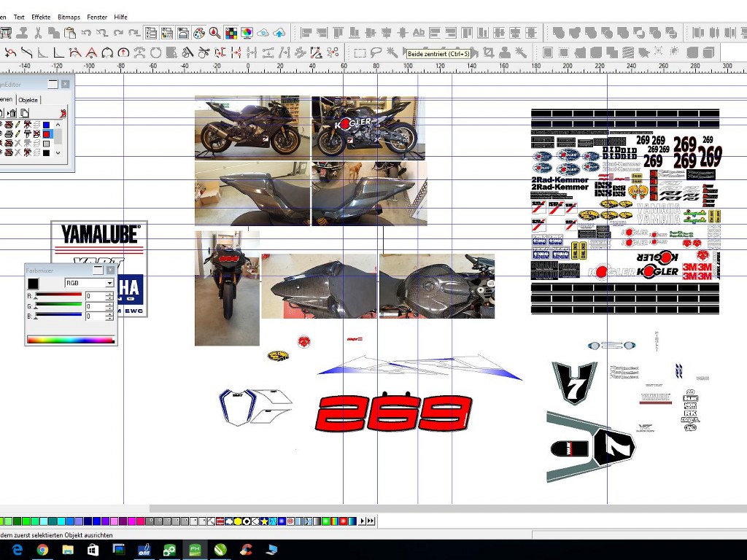747x560 pixels.
Task: Select the black layer color box
Action: 47,153
